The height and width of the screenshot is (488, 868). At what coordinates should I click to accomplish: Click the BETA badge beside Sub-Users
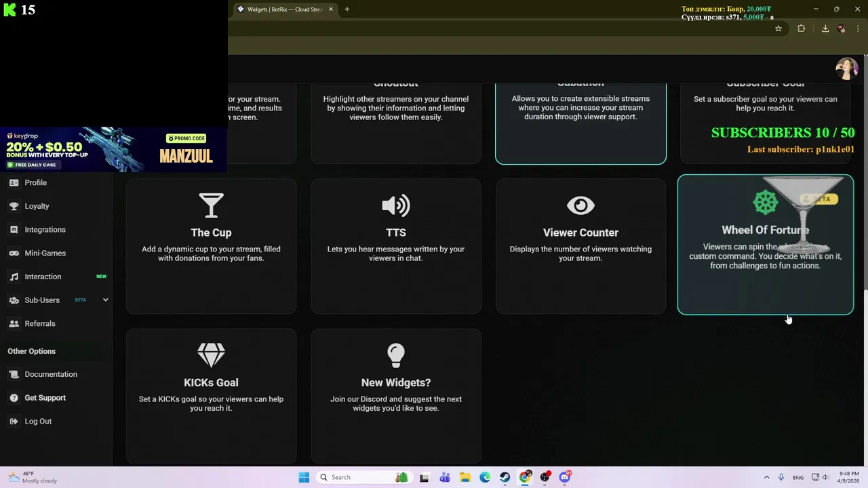click(x=80, y=300)
